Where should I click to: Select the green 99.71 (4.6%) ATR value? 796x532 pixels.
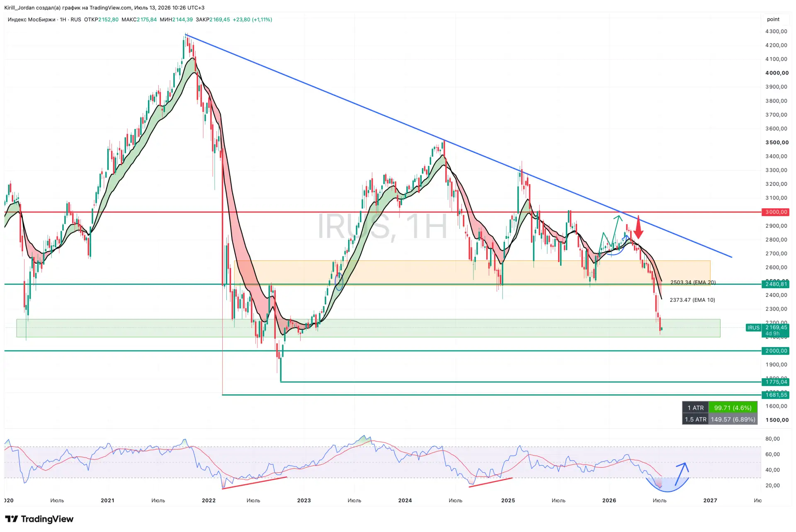[x=733, y=408]
